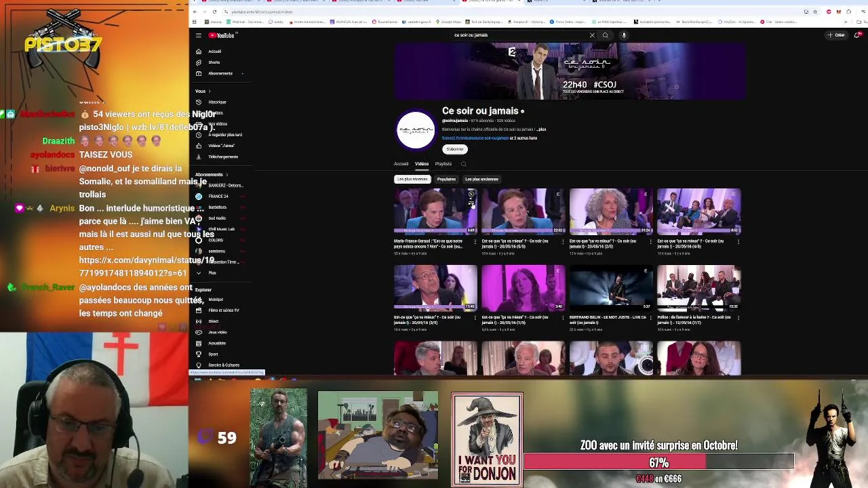Open channel avatar of Ce soir ou jamais
The width and height of the screenshot is (868, 488).
pyautogui.click(x=416, y=129)
